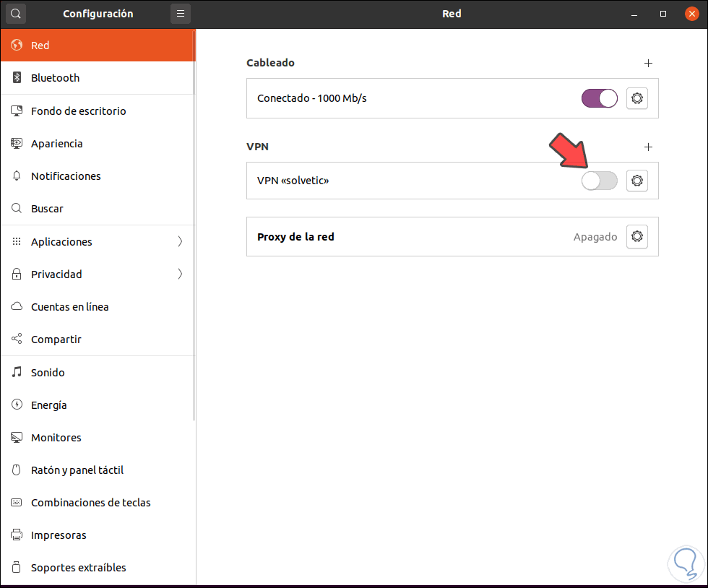Click the search magnifier in the titlebar
Viewport: 708px width, 588px height.
(15, 14)
